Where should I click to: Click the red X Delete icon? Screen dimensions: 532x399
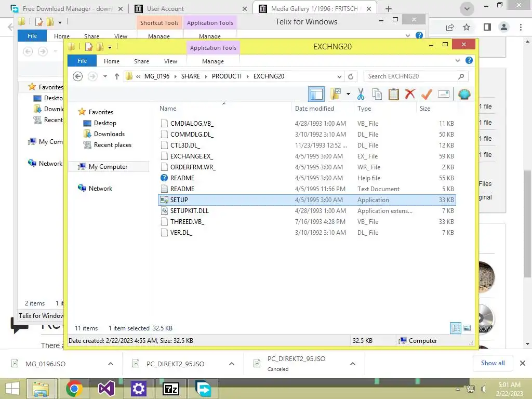pyautogui.click(x=410, y=94)
